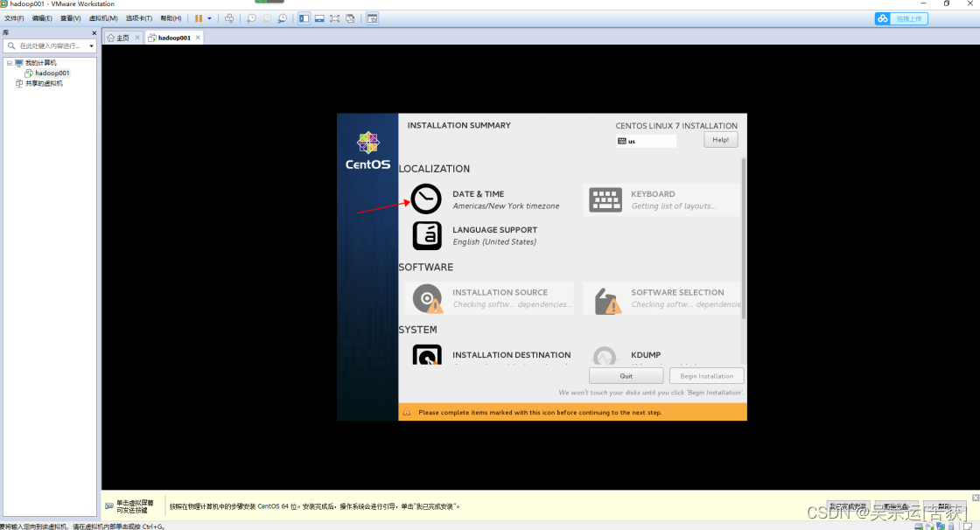980x530 pixels.
Task: Click the warning icon in orange bar
Action: point(407,413)
